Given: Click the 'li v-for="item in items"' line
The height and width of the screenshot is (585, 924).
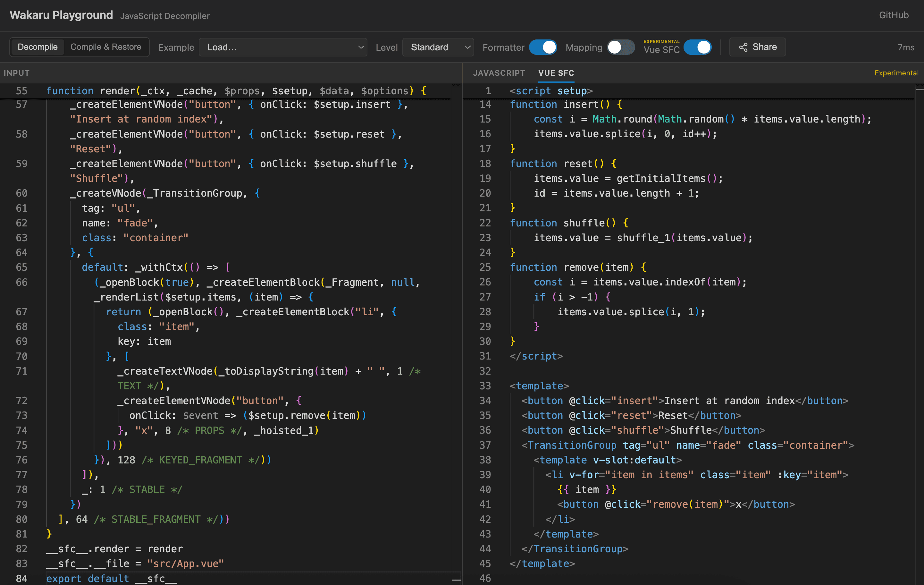Looking at the screenshot, I should click(x=696, y=474).
